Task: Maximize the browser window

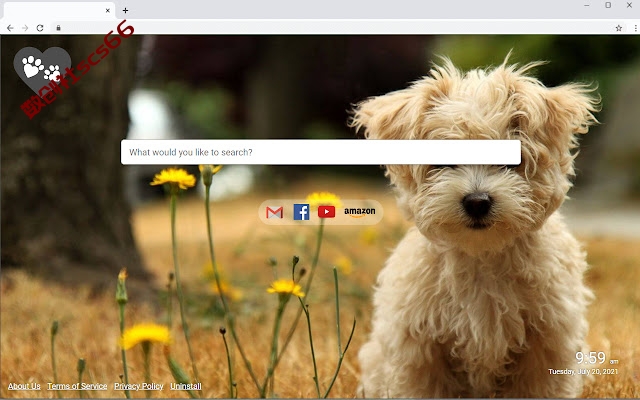Action: 608,5
